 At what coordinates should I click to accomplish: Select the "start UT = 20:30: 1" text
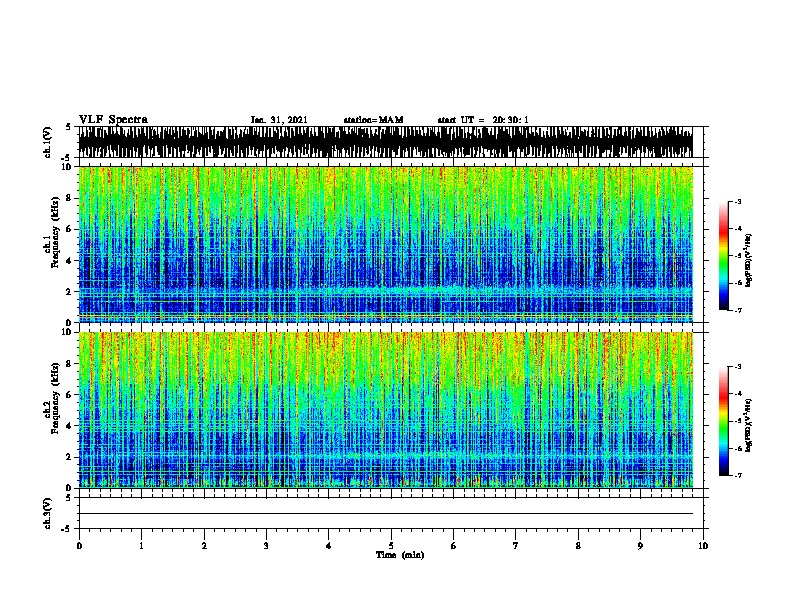pos(483,120)
